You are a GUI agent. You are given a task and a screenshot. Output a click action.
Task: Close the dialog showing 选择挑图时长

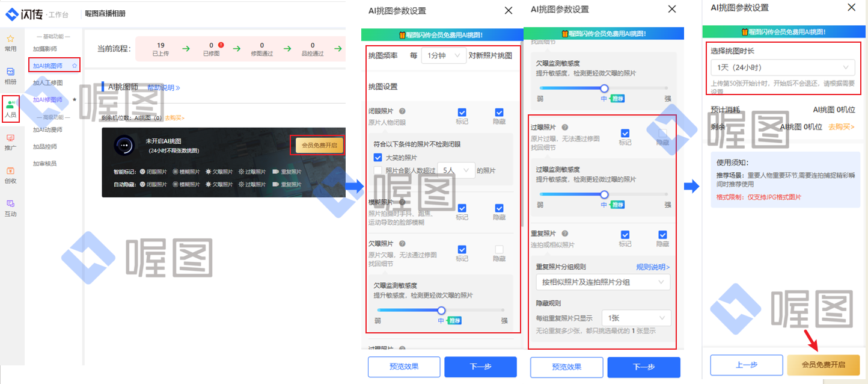(x=852, y=7)
